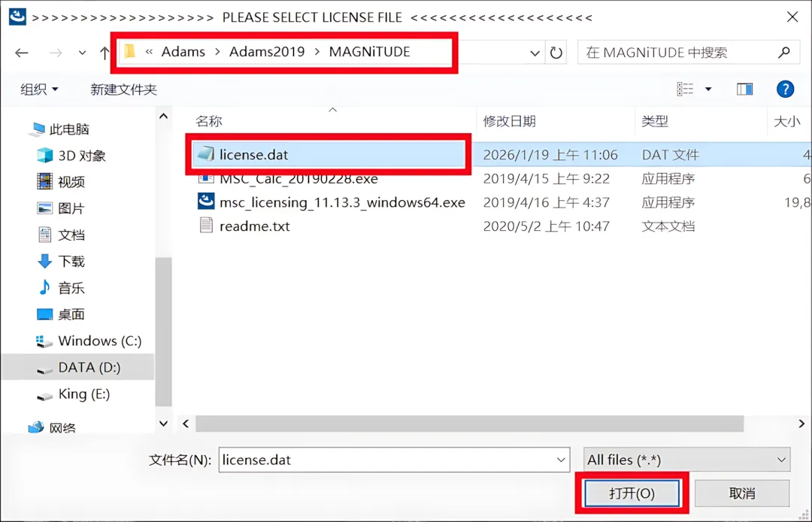Click sidebar scroll up arrow
Image resolution: width=812 pixels, height=522 pixels.
point(163,117)
